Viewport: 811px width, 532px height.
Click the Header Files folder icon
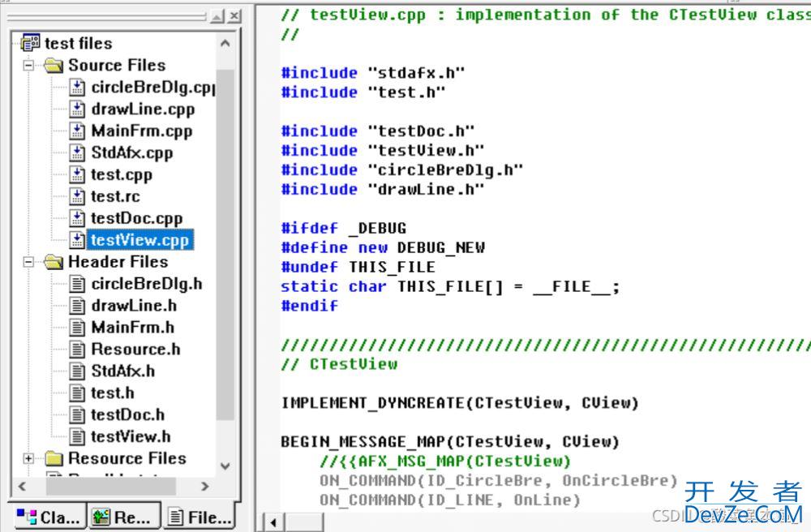click(x=54, y=262)
